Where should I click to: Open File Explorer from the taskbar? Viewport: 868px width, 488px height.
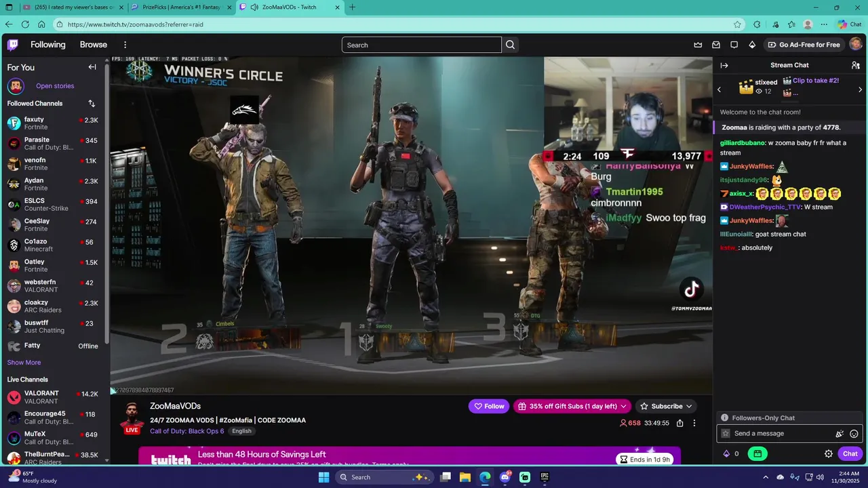(465, 477)
